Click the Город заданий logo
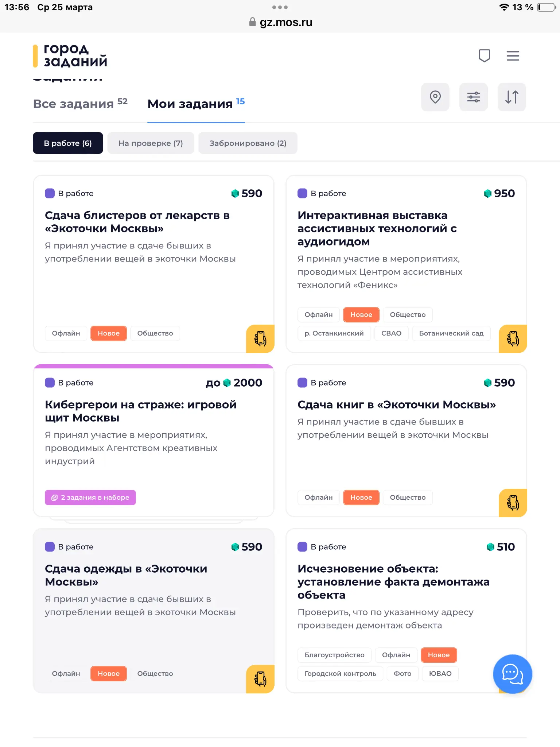 click(x=70, y=55)
